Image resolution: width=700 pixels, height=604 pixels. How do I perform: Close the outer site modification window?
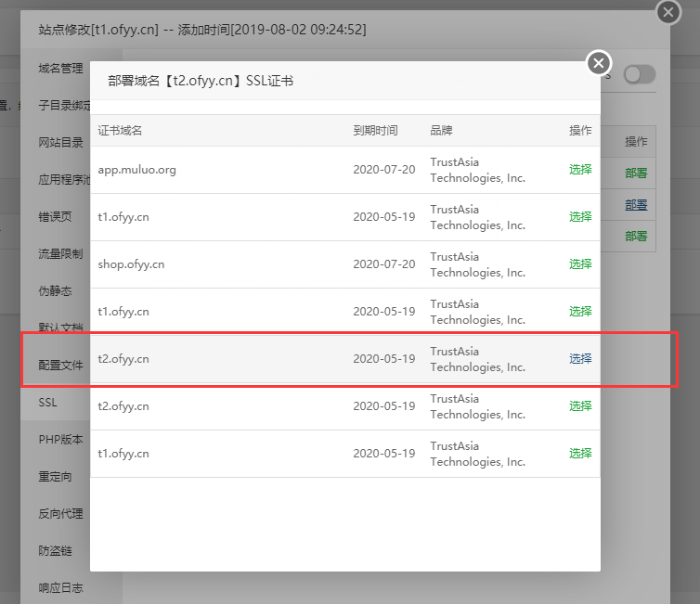668,12
